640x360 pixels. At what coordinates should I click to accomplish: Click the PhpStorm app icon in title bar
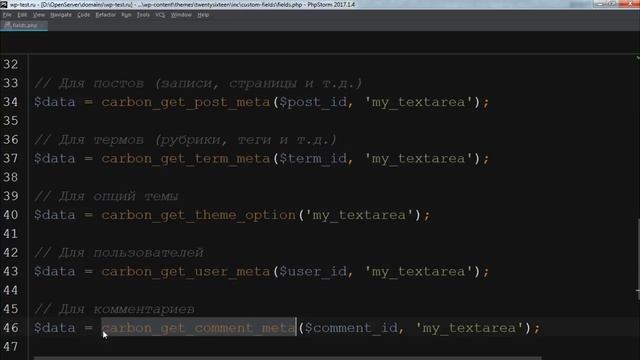click(x=4, y=4)
